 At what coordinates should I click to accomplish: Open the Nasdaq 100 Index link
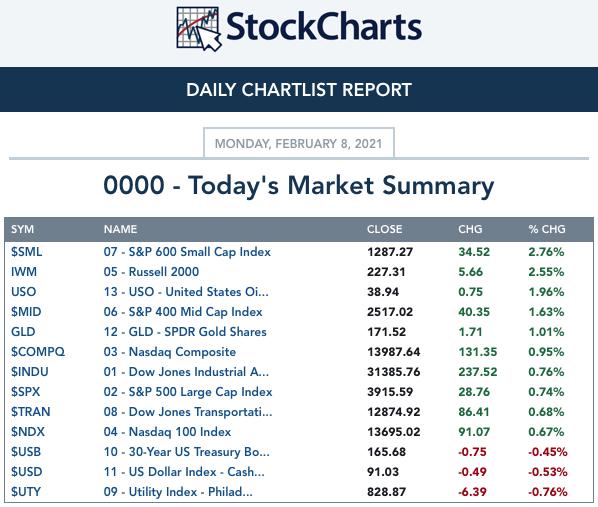click(x=167, y=432)
